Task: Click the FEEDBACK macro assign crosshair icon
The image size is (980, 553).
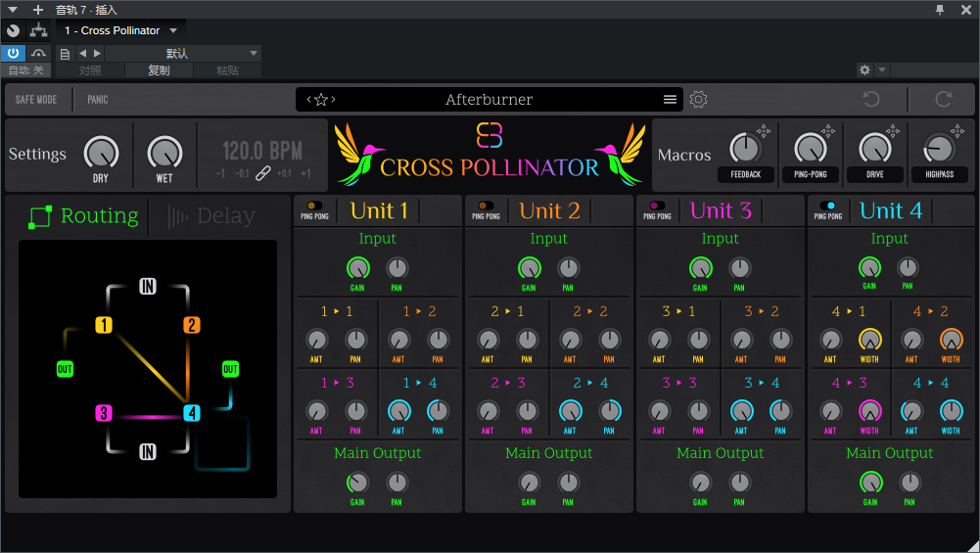Action: click(x=763, y=130)
